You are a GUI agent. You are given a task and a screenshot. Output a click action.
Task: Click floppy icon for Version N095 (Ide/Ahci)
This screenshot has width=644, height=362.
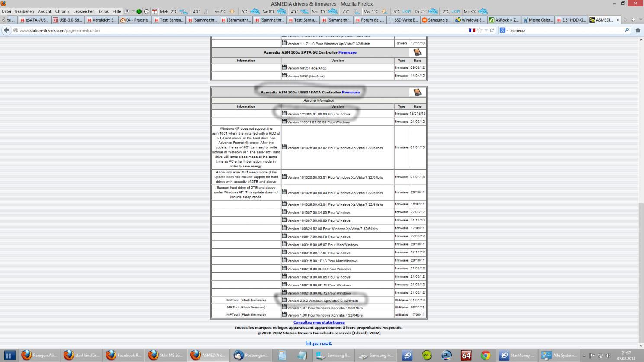coord(284,75)
